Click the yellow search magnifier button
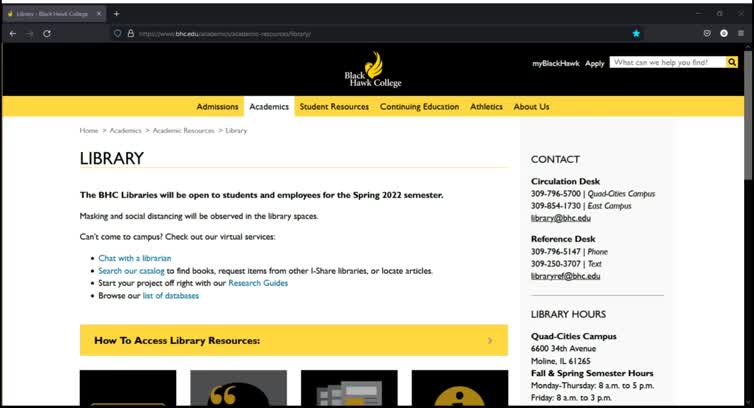The height and width of the screenshot is (408, 754). pyautogui.click(x=731, y=63)
